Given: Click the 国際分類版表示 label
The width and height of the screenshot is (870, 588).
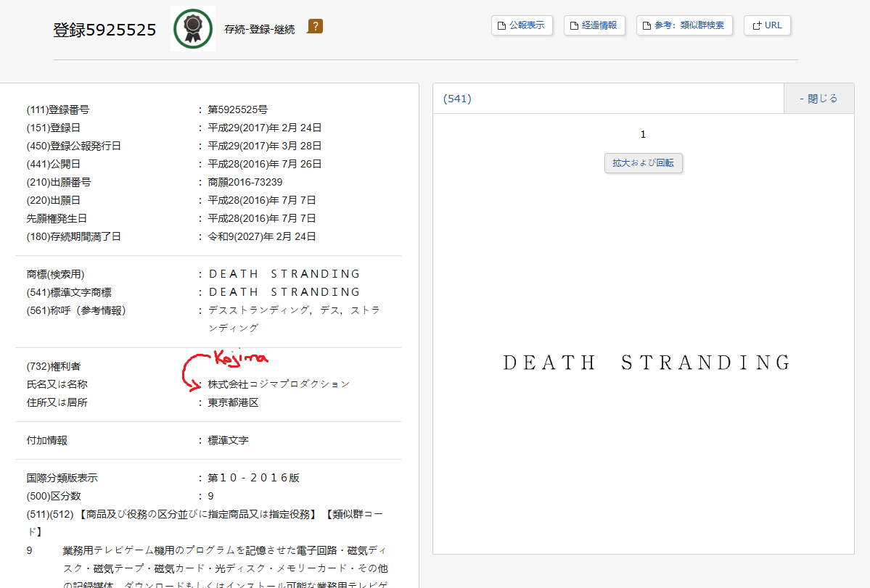Looking at the screenshot, I should 62,478.
